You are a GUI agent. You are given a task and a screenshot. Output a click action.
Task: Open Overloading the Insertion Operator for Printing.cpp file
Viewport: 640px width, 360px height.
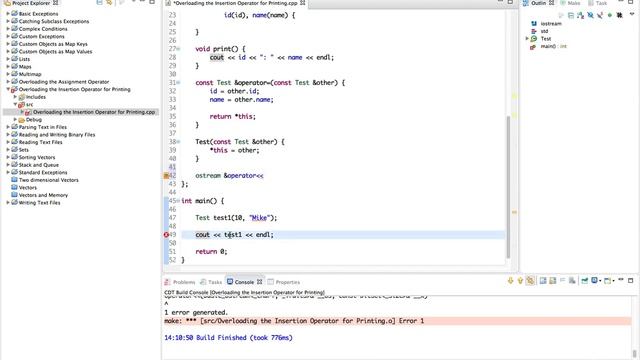94,112
